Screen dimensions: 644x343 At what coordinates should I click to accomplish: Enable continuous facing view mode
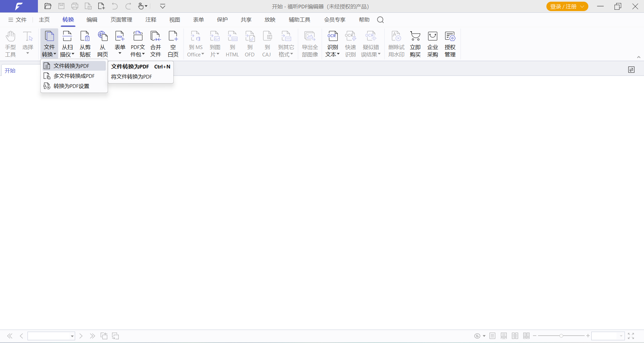coord(526,336)
